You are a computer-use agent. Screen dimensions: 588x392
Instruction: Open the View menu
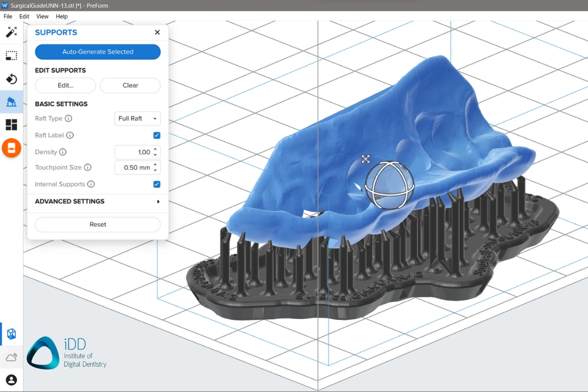[x=43, y=16]
